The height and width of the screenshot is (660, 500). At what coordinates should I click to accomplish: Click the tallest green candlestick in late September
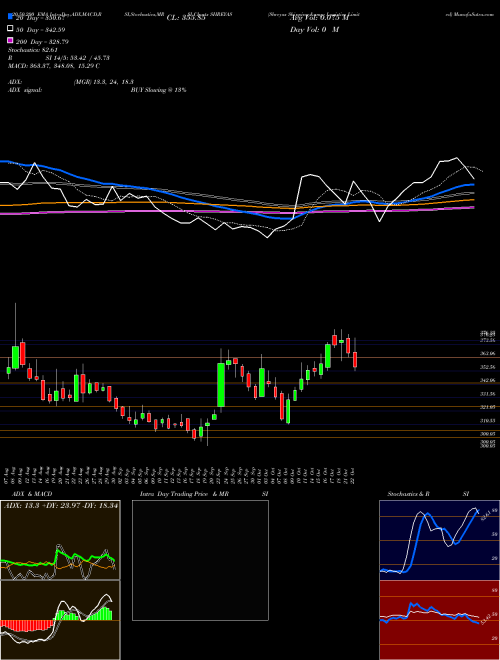221,385
